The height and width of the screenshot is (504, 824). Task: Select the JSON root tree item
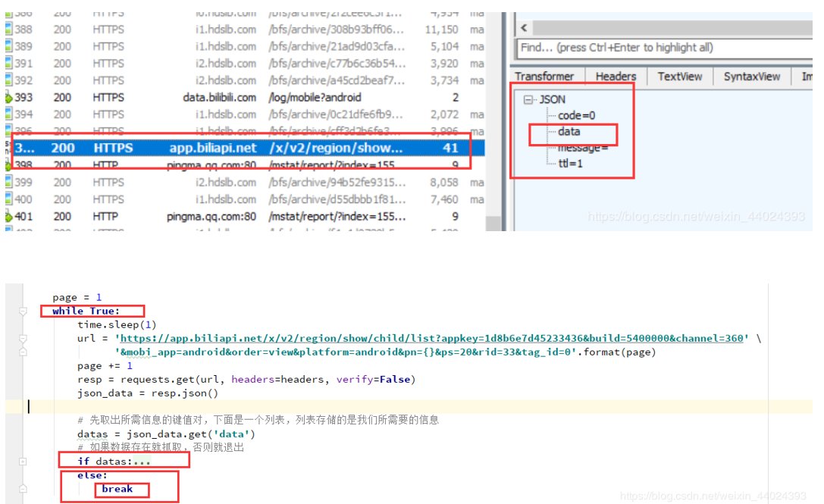553,99
